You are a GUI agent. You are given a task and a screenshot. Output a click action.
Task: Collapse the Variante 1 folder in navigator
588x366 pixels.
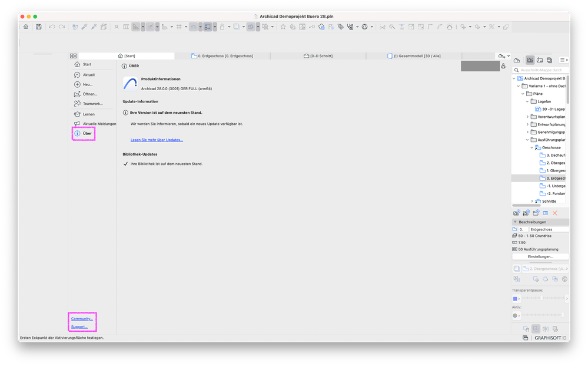pos(519,86)
